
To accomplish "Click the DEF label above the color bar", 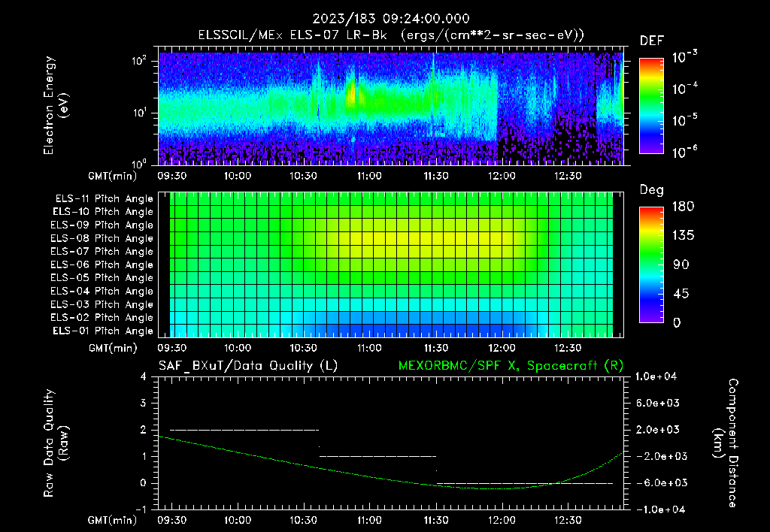I will [652, 41].
